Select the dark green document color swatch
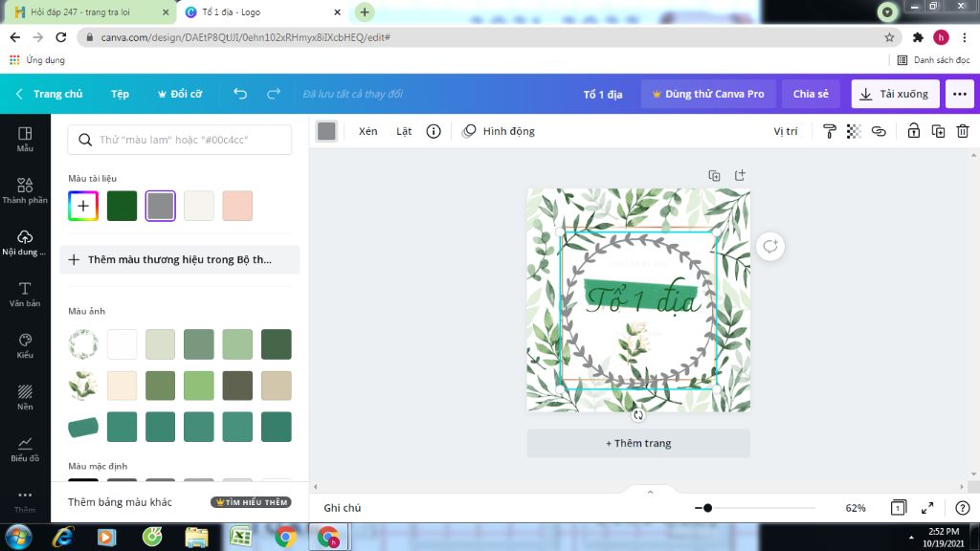Image resolution: width=980 pixels, height=551 pixels. pyautogui.click(x=122, y=207)
